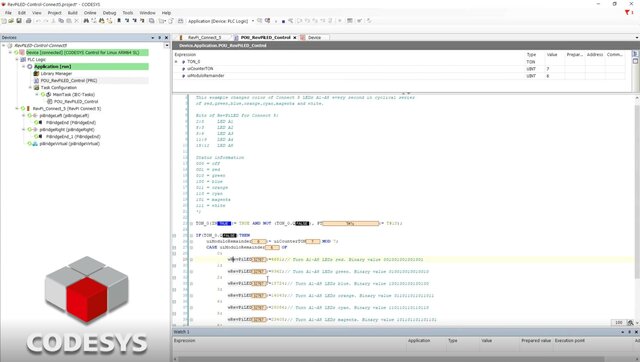
Task: Collapse the Task Configuration node
Action: click(x=30, y=87)
